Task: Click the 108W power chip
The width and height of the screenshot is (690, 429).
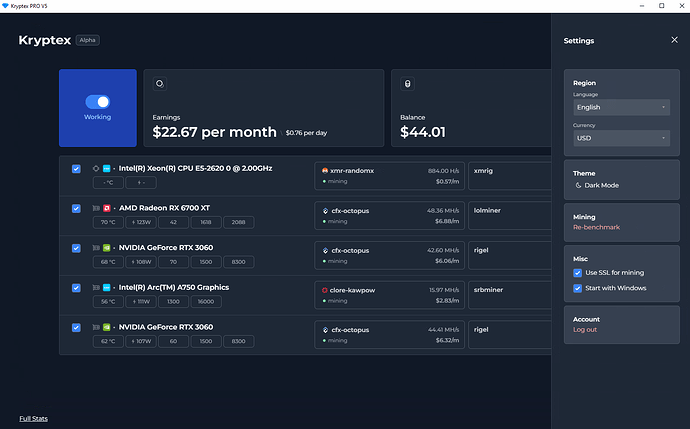Action: [x=141, y=262]
